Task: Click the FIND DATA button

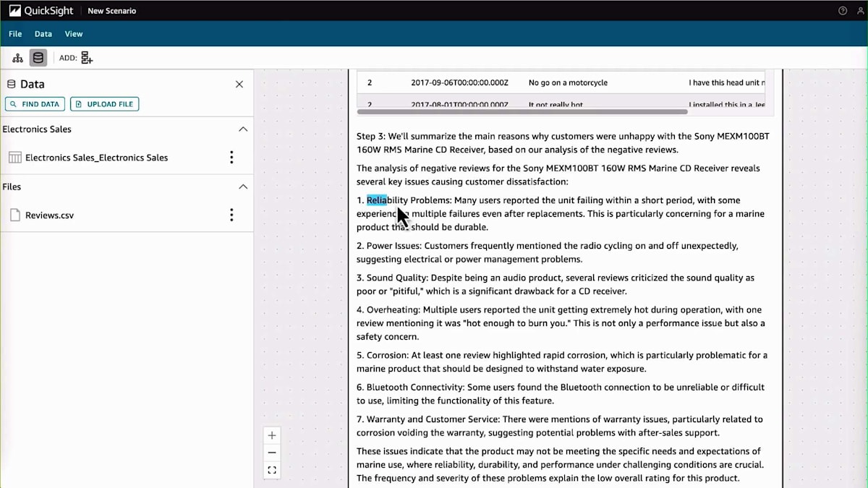Action: tap(35, 104)
